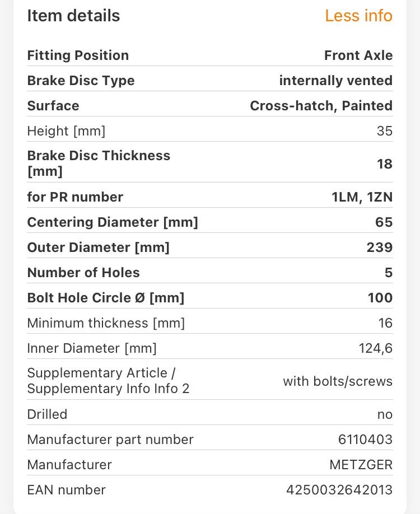Viewport: 420px width, 514px height.
Task: Click the inner diameter value 124,6
Action: coord(375,348)
